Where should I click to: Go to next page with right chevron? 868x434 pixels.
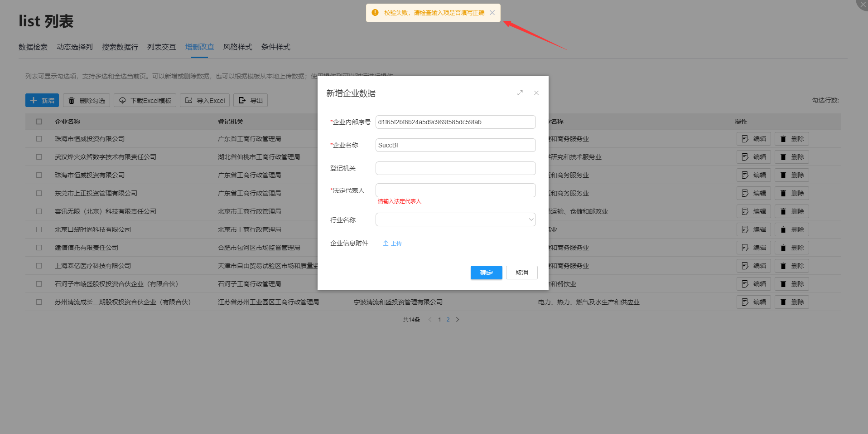[458, 320]
